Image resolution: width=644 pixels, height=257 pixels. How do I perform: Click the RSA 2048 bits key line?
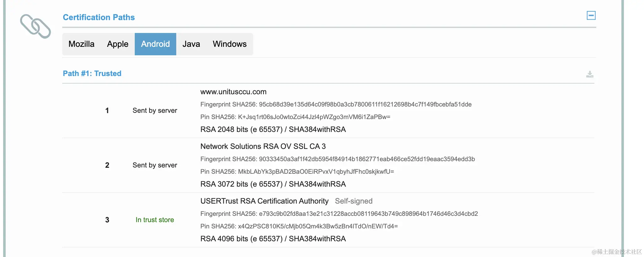(273, 129)
